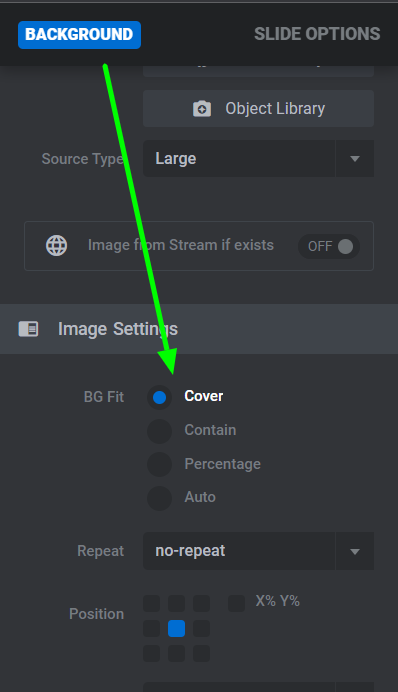Expand the no-repeat combo box
This screenshot has height=692, width=398.
pos(258,551)
